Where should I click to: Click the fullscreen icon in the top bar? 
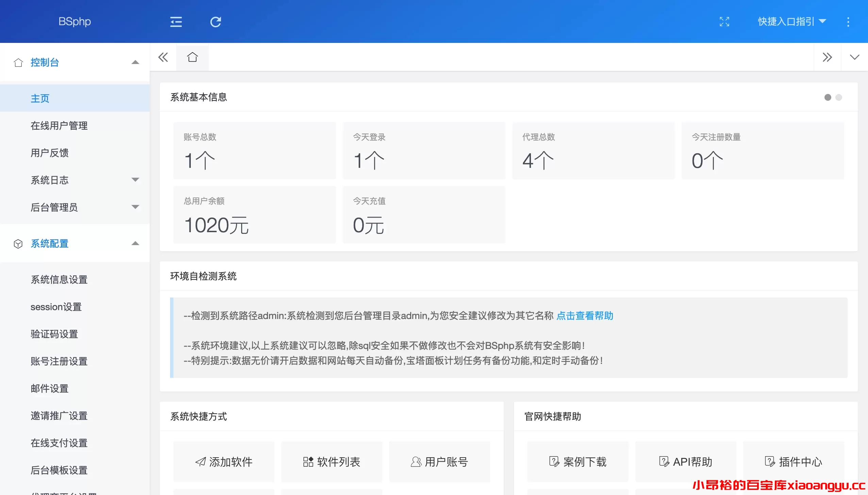(725, 21)
